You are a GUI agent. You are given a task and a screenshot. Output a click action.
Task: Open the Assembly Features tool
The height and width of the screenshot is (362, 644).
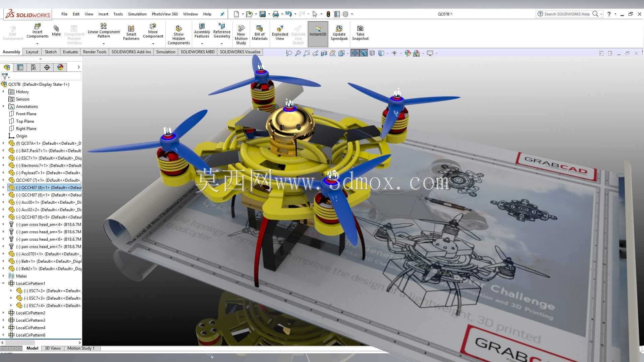[x=202, y=31]
